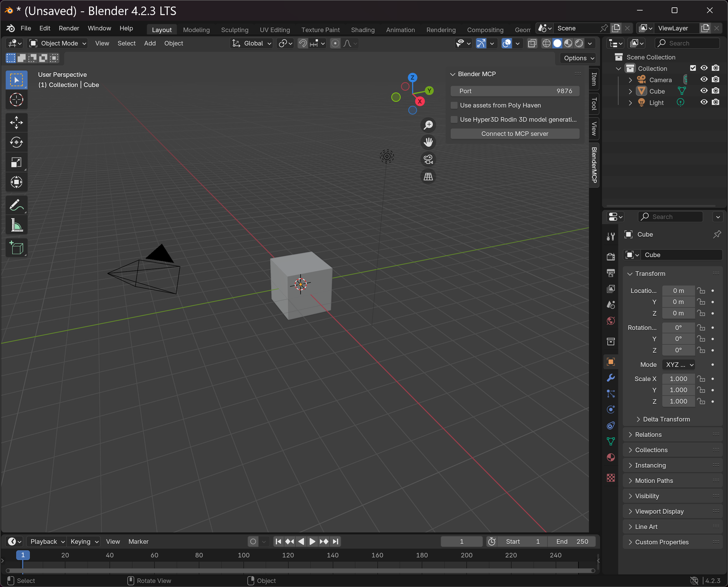Open the BlenderMCP sidebar tab

tap(594, 165)
